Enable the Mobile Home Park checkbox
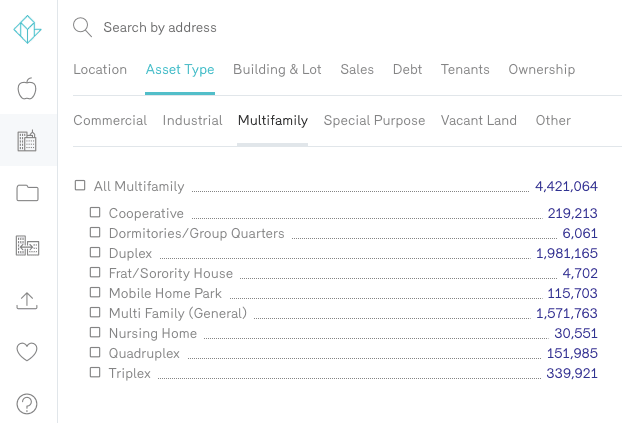622x423 pixels. (x=95, y=292)
